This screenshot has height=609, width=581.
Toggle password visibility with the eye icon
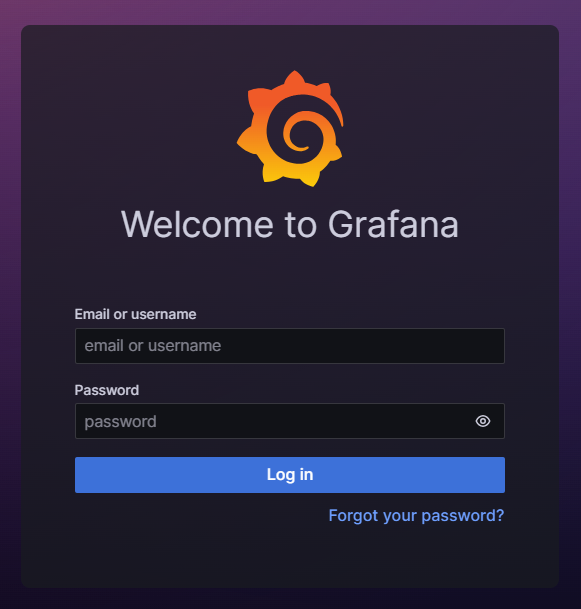point(483,421)
